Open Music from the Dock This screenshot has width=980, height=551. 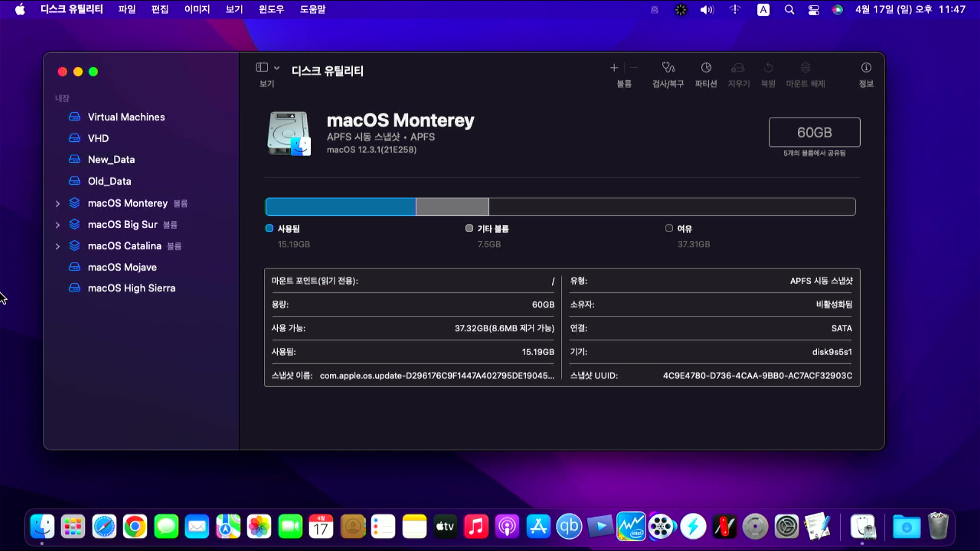[x=476, y=527]
